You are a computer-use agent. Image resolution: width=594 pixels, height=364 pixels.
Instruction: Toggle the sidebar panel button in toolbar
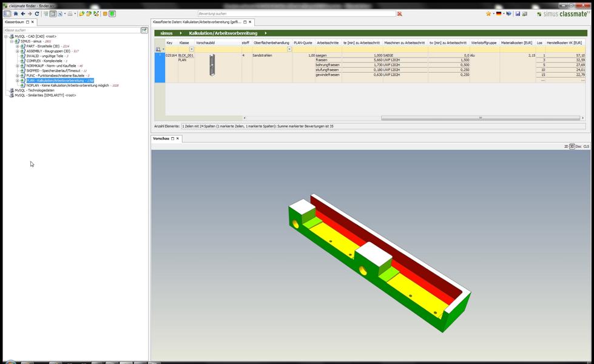click(x=7, y=13)
